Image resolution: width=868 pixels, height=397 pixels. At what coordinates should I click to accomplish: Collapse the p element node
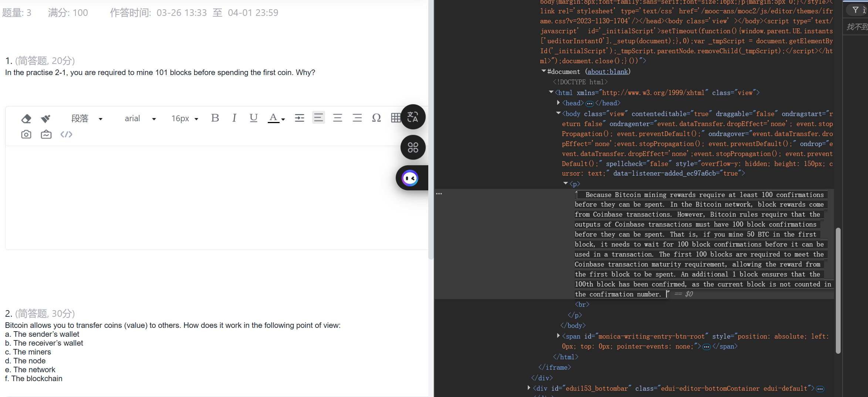565,183
